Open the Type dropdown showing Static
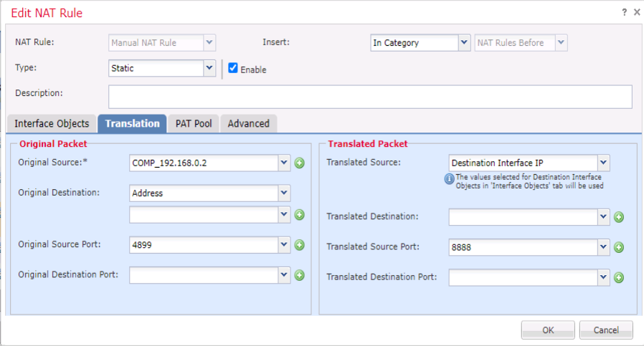 tap(209, 68)
